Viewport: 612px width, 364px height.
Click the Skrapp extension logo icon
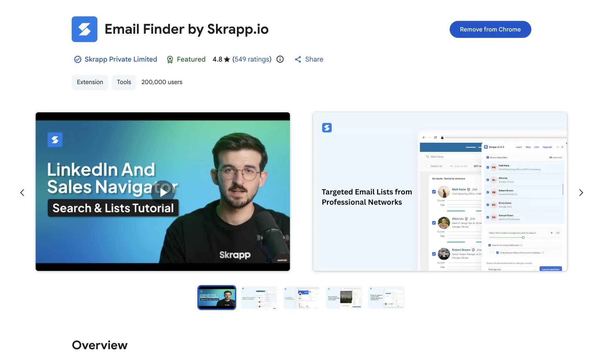(84, 29)
